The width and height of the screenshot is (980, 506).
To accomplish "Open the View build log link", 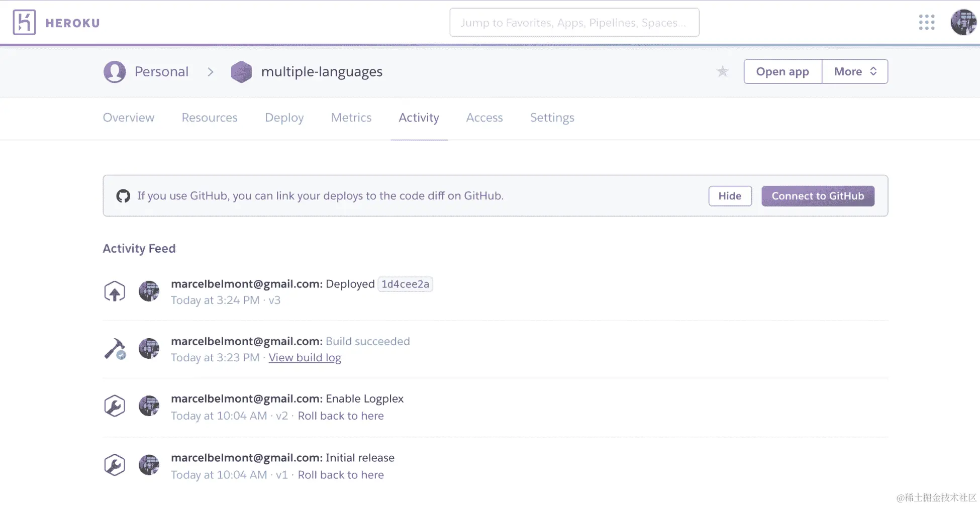I will point(305,358).
